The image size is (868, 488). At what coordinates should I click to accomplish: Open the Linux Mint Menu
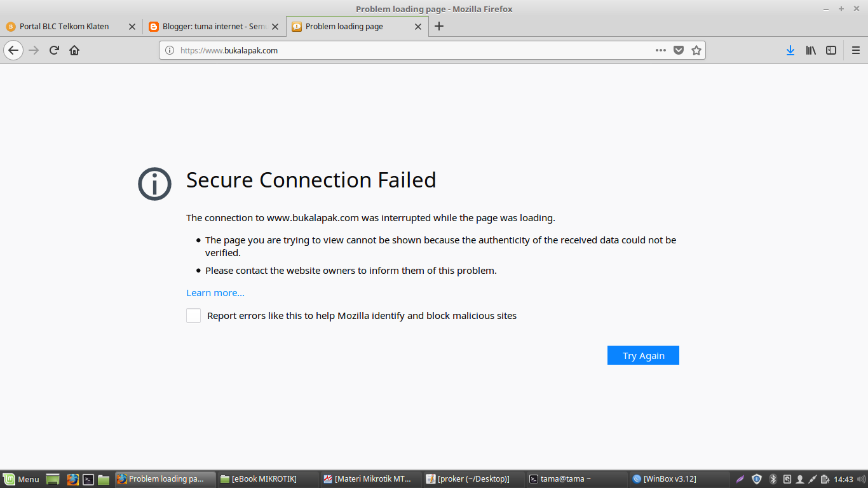[x=21, y=479]
